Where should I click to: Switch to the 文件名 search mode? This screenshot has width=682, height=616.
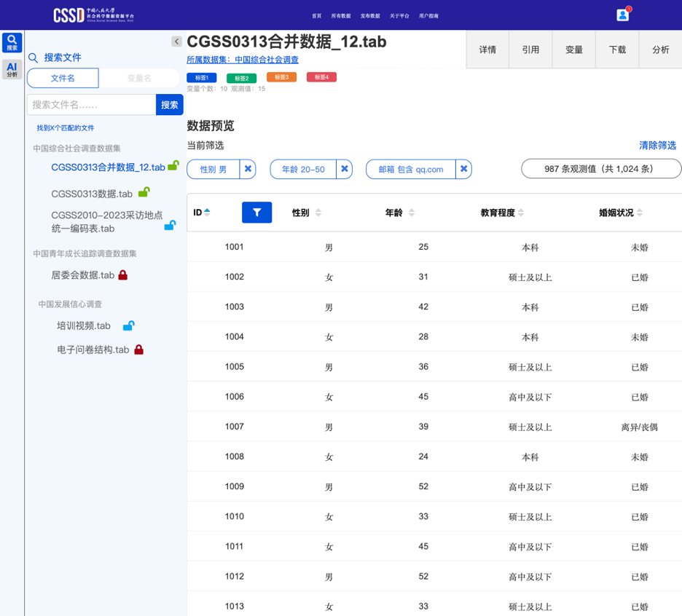[x=63, y=78]
